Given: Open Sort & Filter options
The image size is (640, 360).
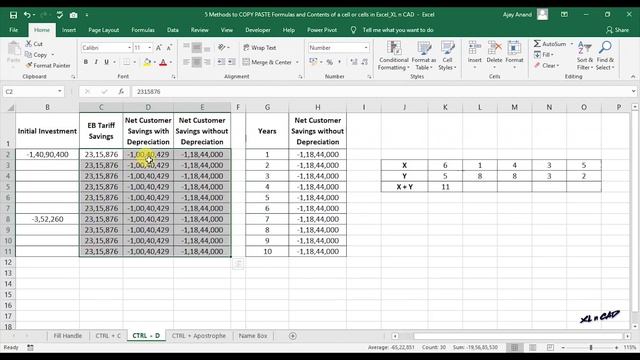Looking at the screenshot, I should tap(584, 56).
